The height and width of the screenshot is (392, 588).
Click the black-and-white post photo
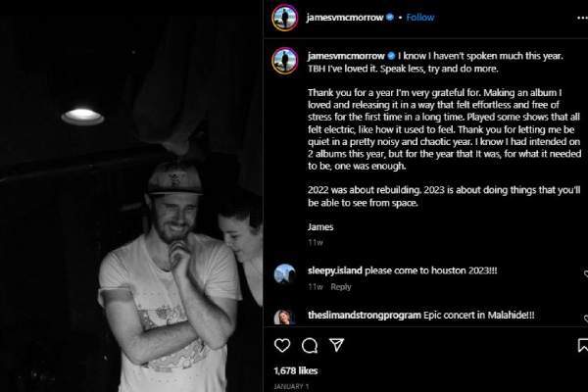click(131, 196)
